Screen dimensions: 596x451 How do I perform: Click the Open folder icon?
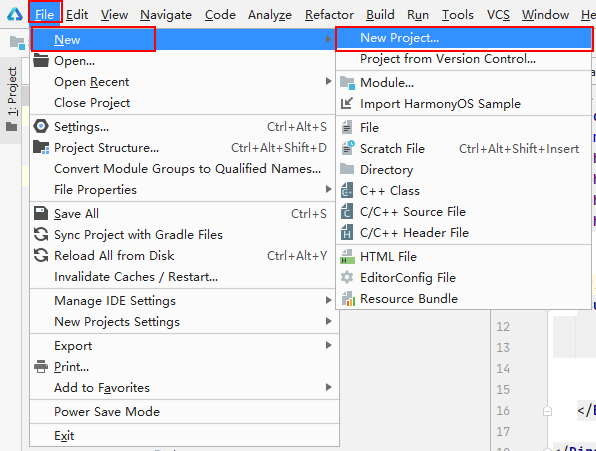click(x=41, y=60)
